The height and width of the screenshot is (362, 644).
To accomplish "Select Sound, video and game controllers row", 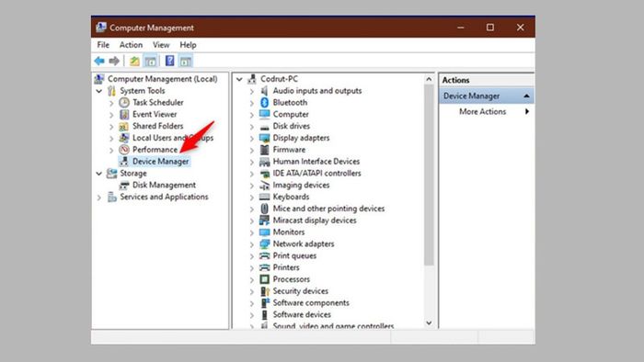I will pyautogui.click(x=333, y=326).
